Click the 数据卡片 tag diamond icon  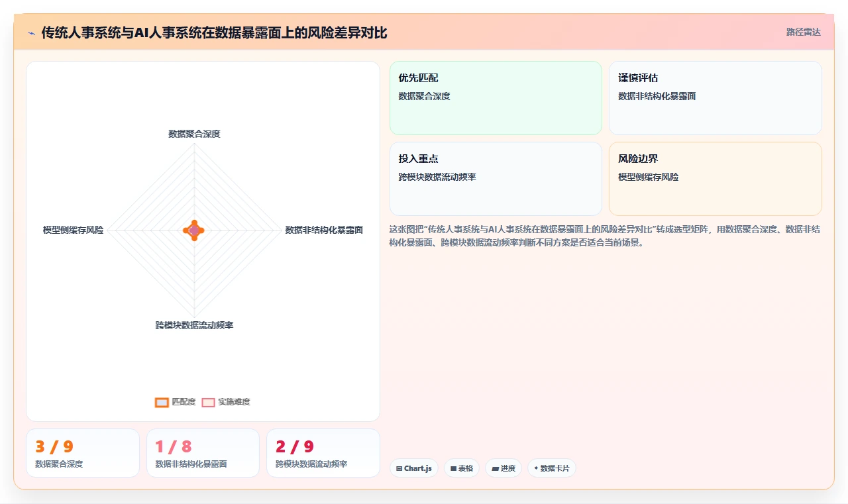click(536, 468)
